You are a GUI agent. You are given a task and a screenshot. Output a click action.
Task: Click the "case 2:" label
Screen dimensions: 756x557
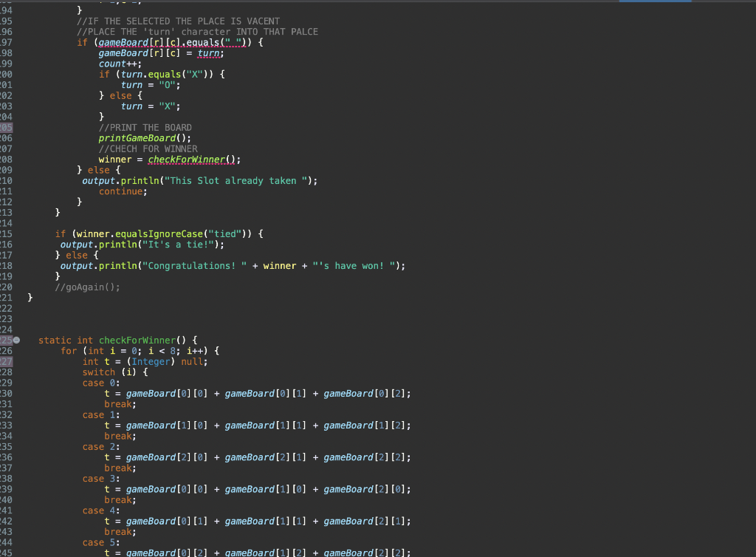(100, 447)
